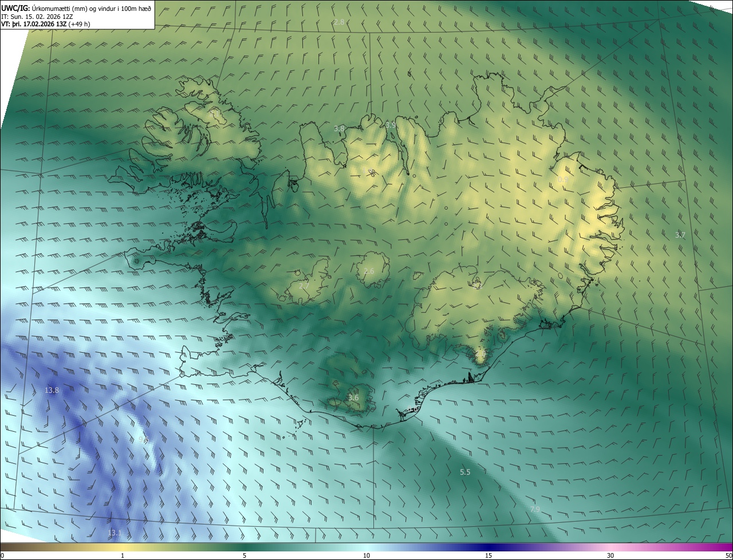Click the 2.8 value label at top of map

[x=339, y=22]
